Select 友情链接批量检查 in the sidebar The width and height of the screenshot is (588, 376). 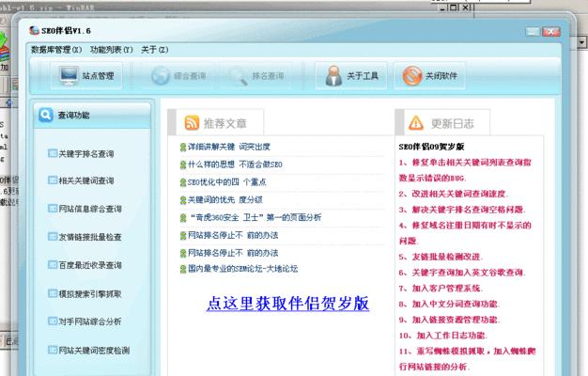point(90,237)
